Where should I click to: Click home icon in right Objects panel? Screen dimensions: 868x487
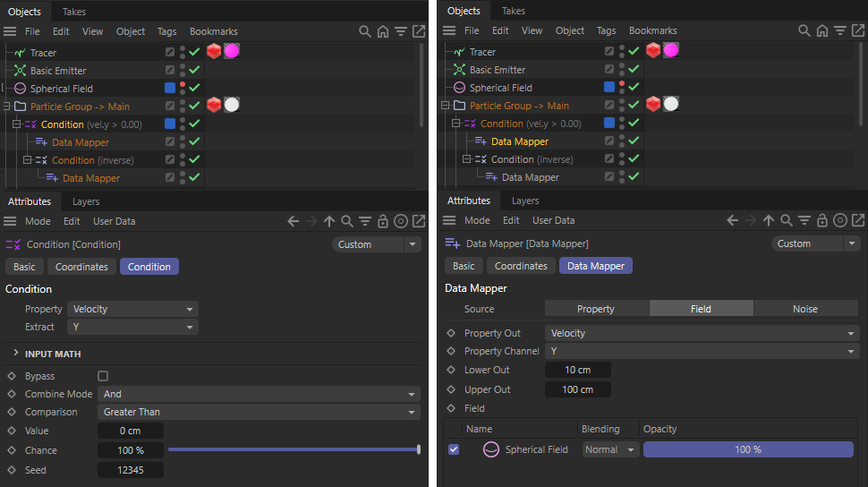(x=822, y=30)
